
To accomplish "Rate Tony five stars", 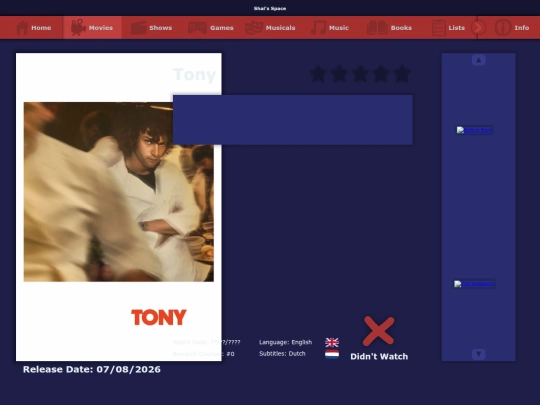I will [x=402, y=74].
